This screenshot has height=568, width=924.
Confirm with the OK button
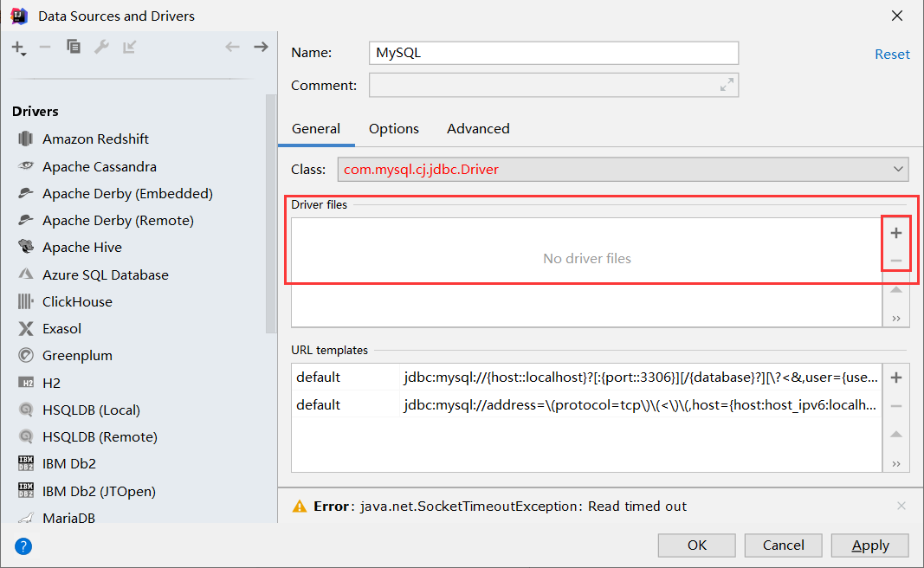[696, 545]
